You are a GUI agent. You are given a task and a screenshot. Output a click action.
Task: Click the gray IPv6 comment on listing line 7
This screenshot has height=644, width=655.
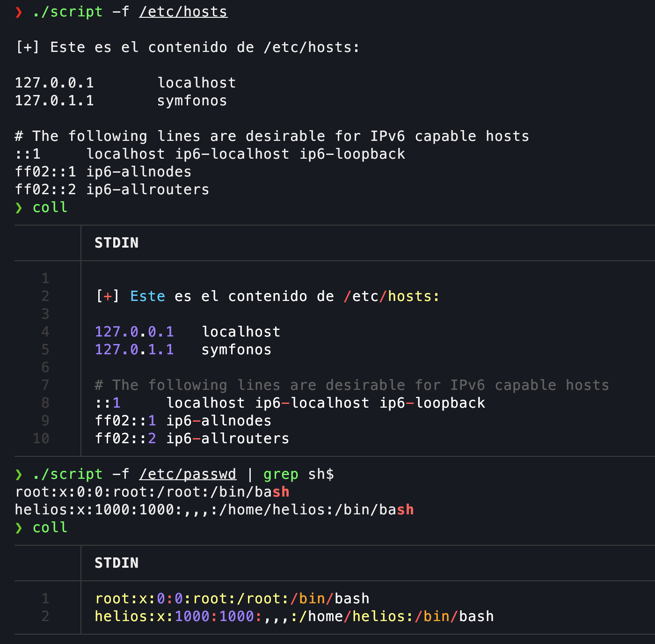pos(352,385)
